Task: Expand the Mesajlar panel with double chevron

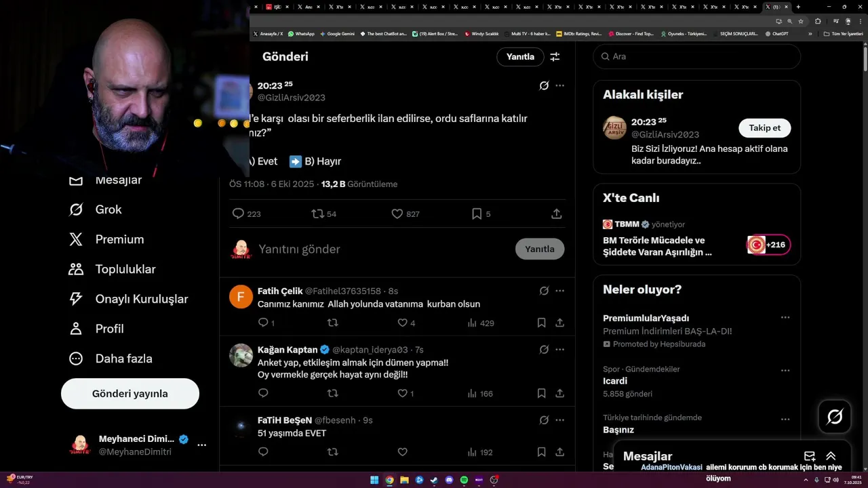Action: tap(831, 456)
